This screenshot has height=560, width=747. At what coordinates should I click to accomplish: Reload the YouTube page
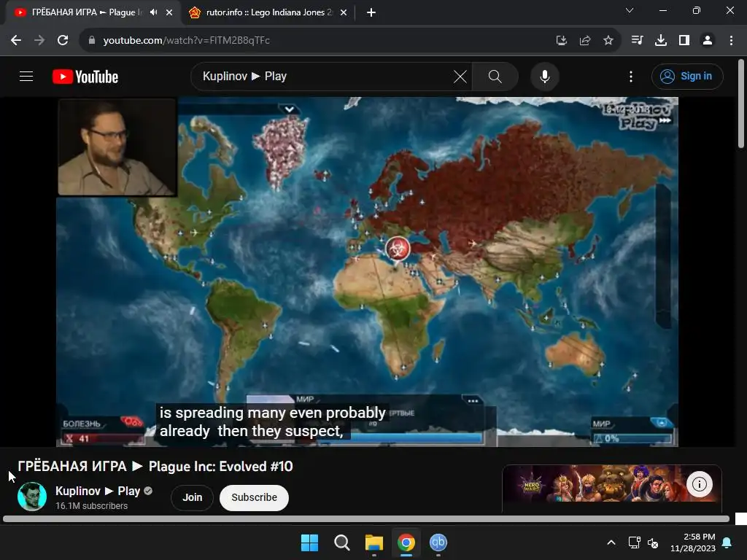[x=63, y=41]
